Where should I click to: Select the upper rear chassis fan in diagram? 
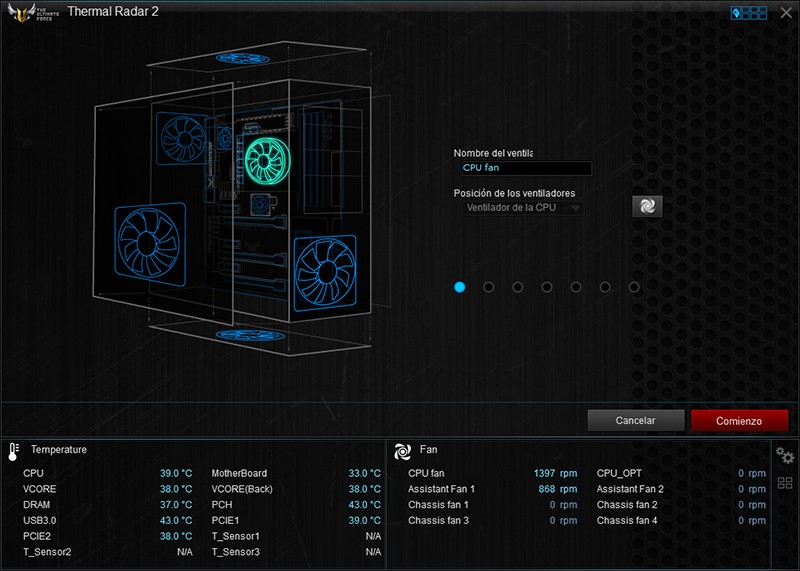[181, 138]
